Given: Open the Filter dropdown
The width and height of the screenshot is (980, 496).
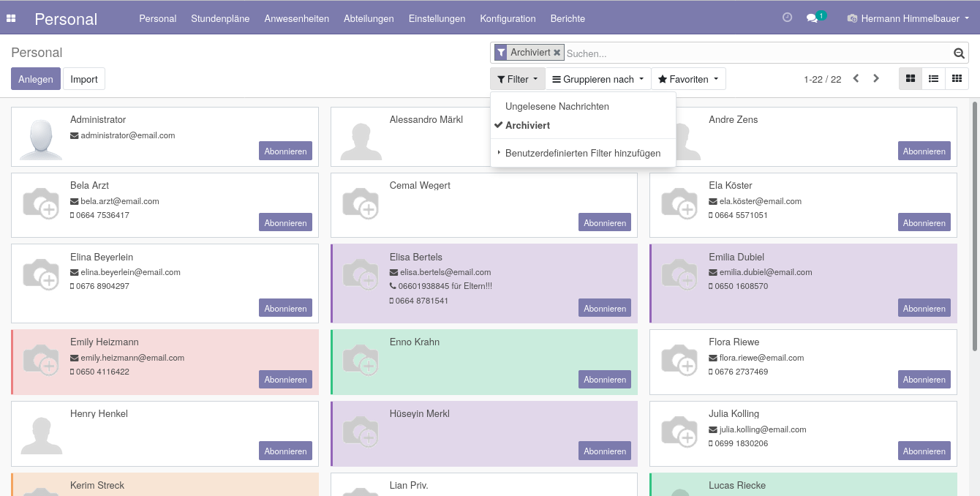Looking at the screenshot, I should pyautogui.click(x=517, y=79).
